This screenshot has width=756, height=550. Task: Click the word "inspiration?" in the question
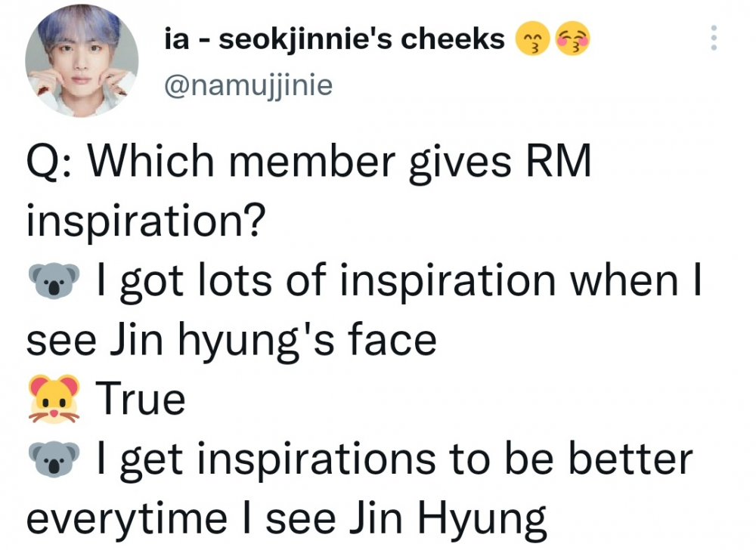[x=146, y=221]
